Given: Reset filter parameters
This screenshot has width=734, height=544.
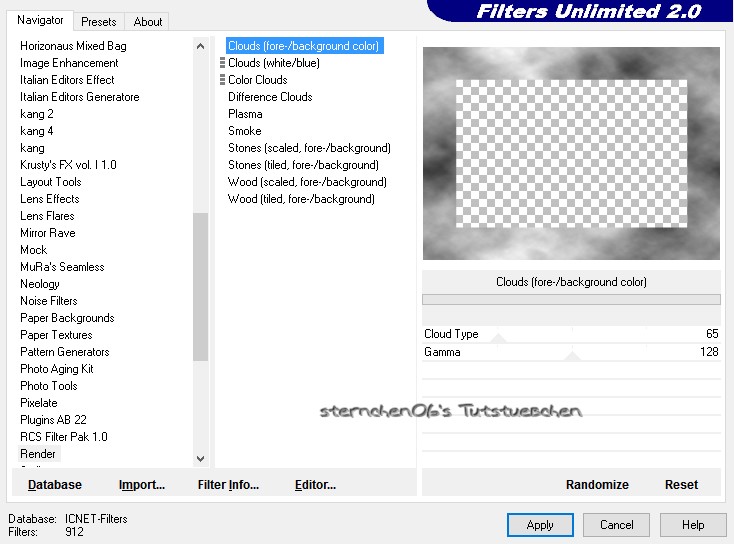Looking at the screenshot, I should [681, 485].
